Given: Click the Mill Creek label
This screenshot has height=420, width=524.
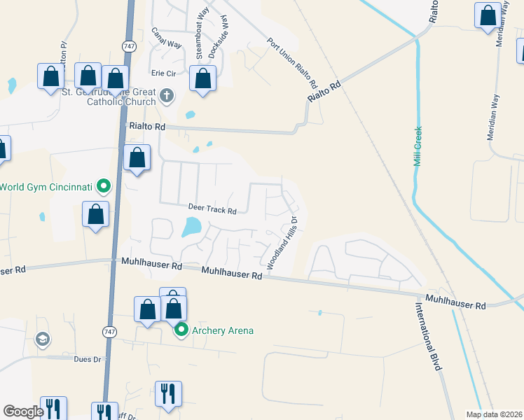Looking at the screenshot, I should coord(418,146).
